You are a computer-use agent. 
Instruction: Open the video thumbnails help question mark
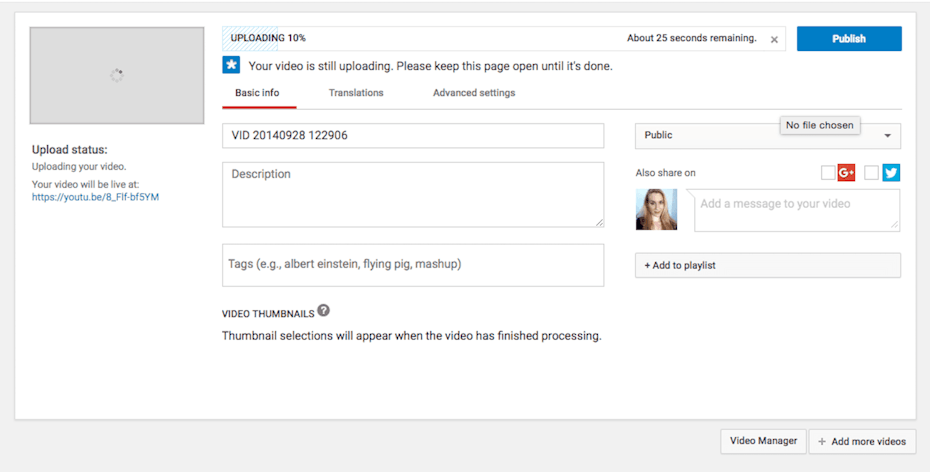pyautogui.click(x=323, y=311)
